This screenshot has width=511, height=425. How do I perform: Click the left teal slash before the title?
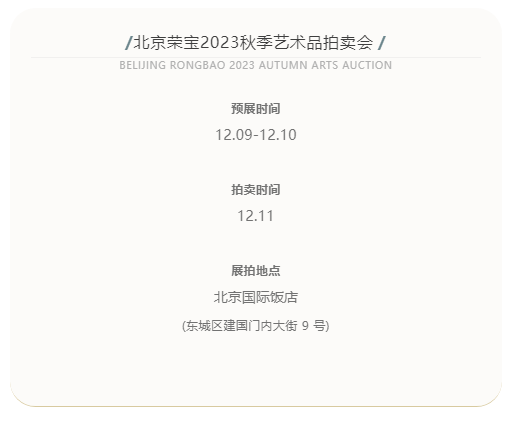pyautogui.click(x=129, y=43)
